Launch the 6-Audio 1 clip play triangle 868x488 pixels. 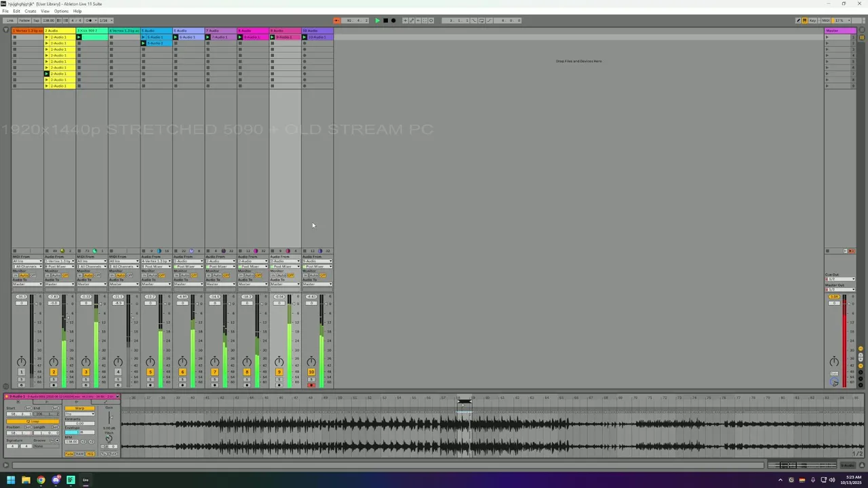(176, 37)
